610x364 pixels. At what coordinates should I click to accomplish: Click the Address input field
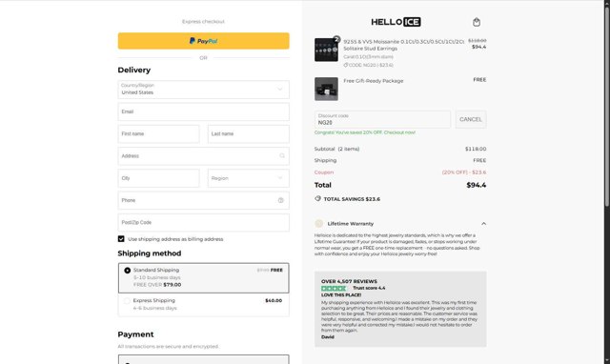click(x=203, y=156)
